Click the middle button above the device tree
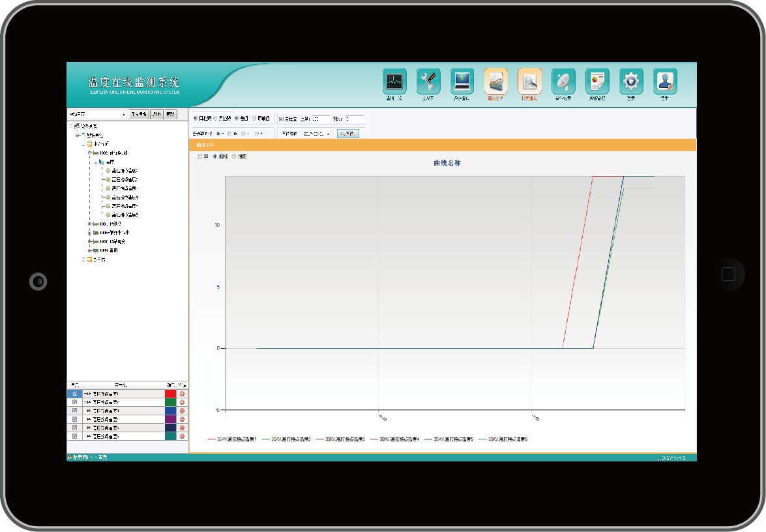This screenshot has width=766, height=532. [x=156, y=114]
